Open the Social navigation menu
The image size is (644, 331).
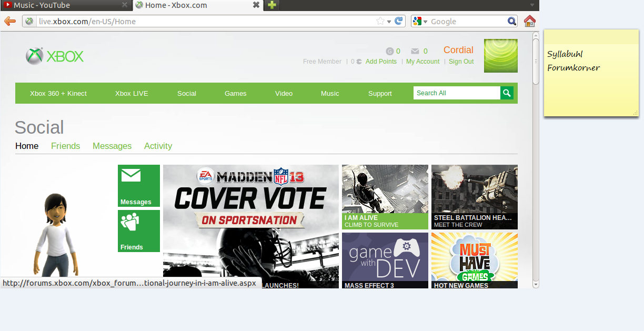tap(187, 93)
